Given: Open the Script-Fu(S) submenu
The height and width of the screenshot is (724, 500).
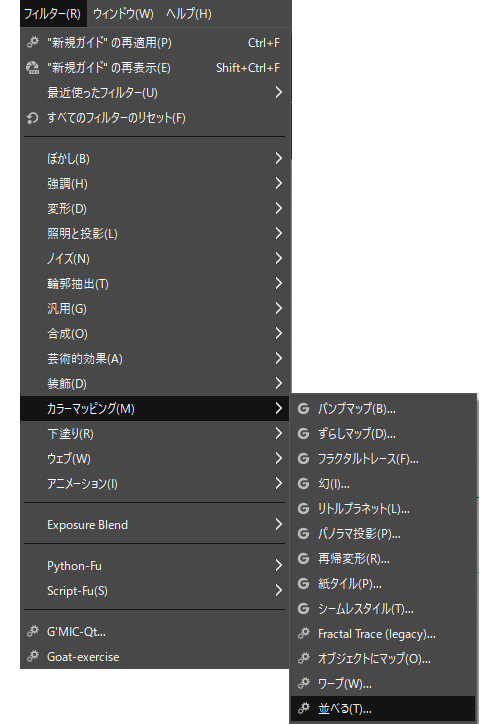Looking at the screenshot, I should [x=154, y=591].
